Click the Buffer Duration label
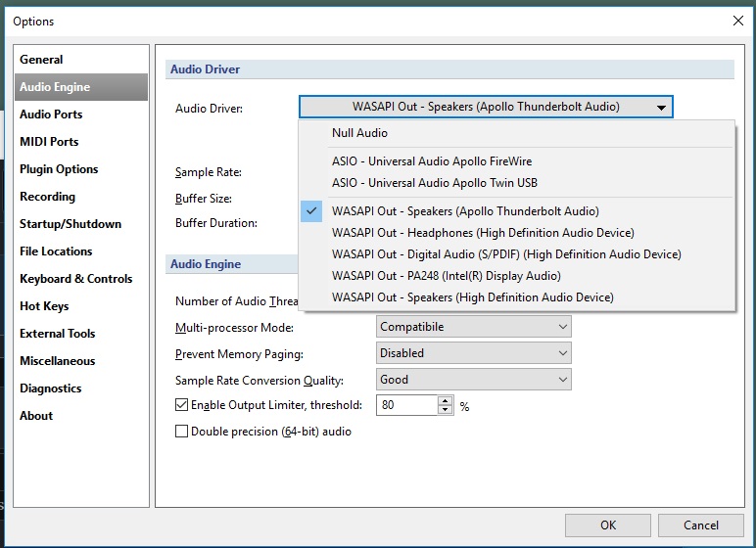The image size is (756, 548). click(216, 223)
